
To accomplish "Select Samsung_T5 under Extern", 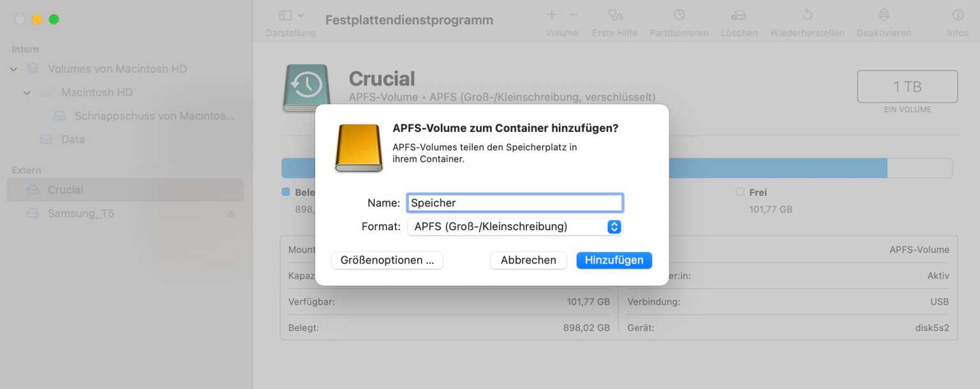I will point(79,213).
